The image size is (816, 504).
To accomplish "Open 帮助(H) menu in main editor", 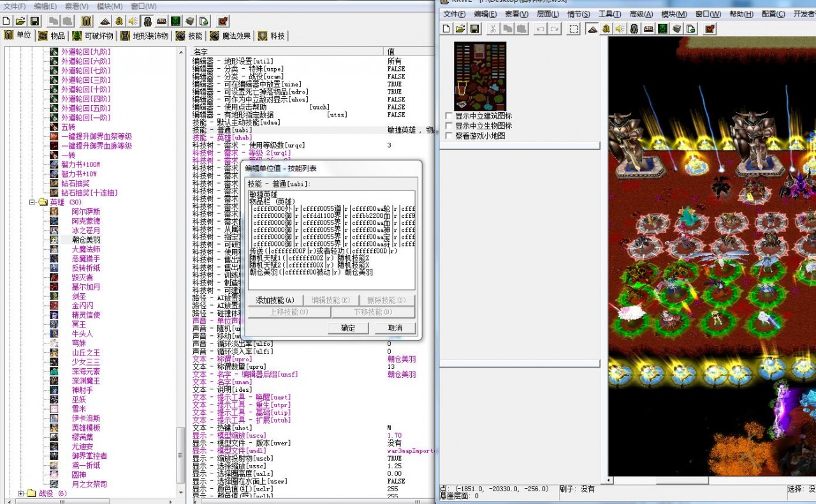I will point(741,14).
